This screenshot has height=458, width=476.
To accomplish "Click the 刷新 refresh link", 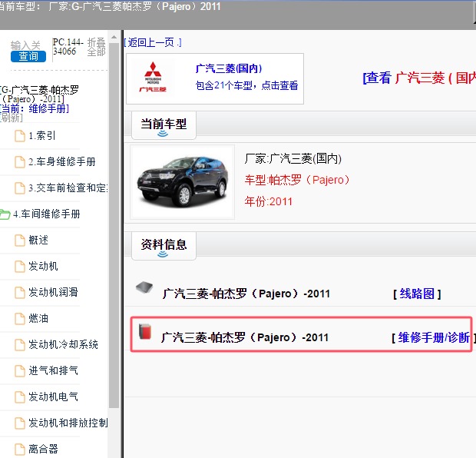I will coord(12,118).
